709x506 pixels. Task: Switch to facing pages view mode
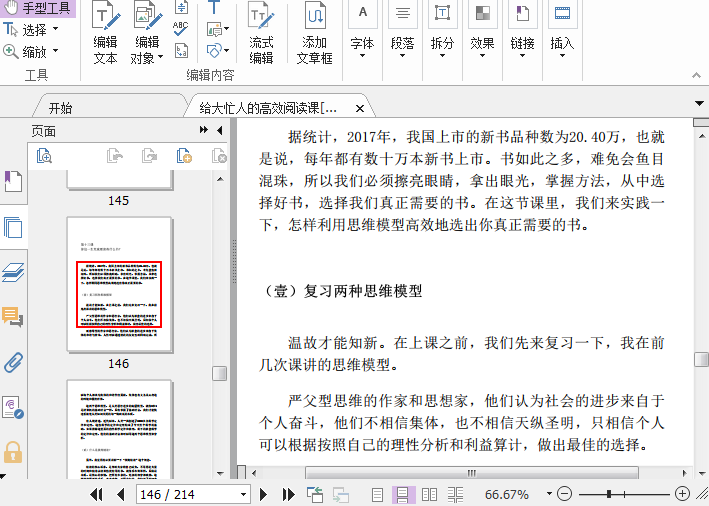pos(429,494)
